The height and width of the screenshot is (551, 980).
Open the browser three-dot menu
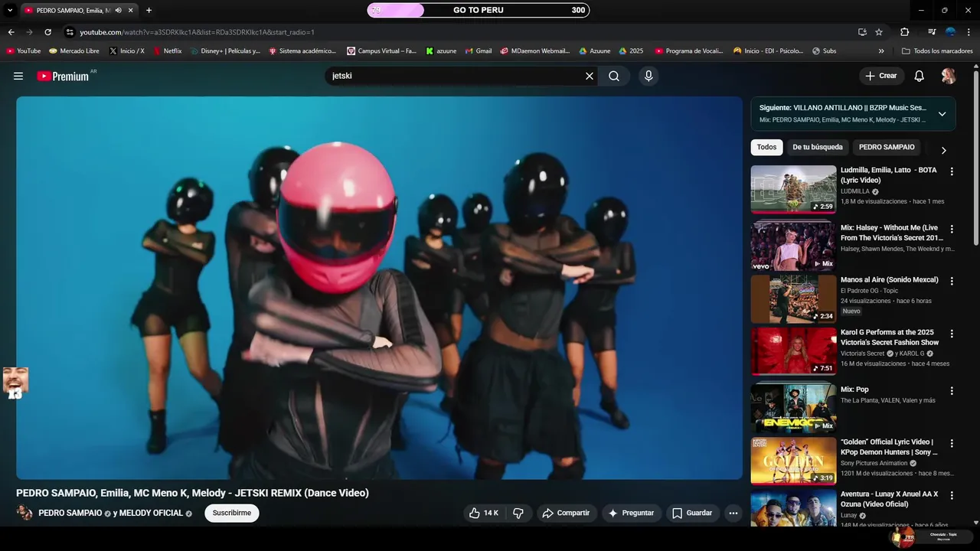(x=969, y=32)
